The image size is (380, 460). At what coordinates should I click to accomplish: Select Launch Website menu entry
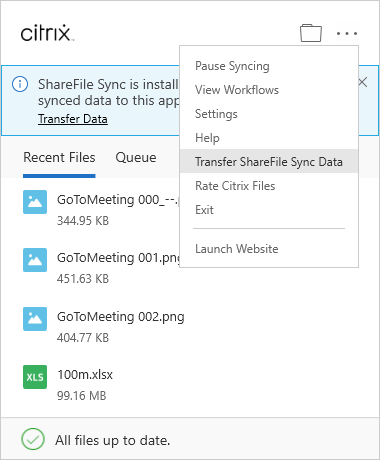(269, 249)
